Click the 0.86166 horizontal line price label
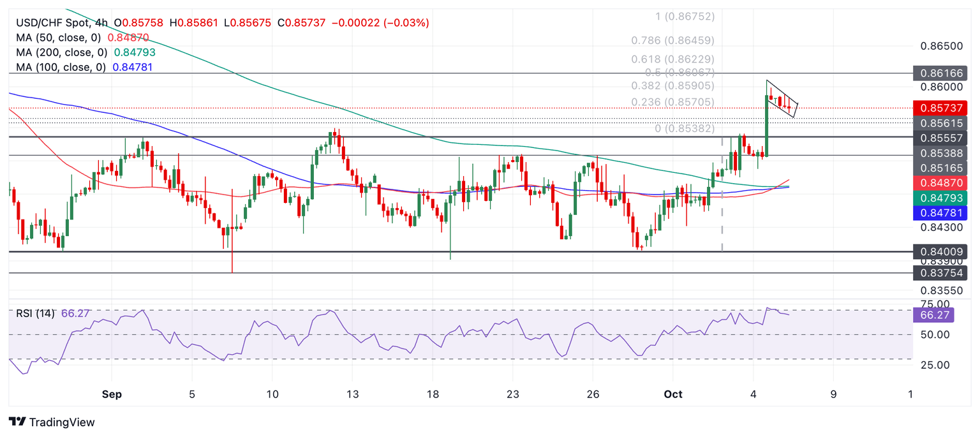The image size is (980, 437). pos(940,73)
